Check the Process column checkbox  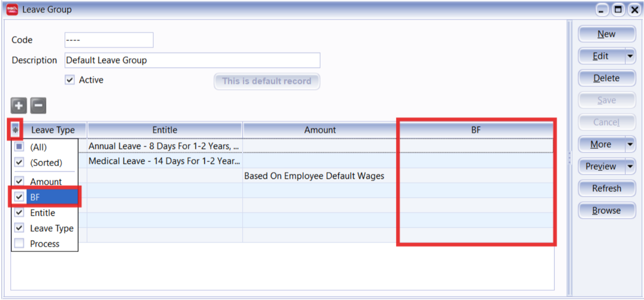[19, 243]
